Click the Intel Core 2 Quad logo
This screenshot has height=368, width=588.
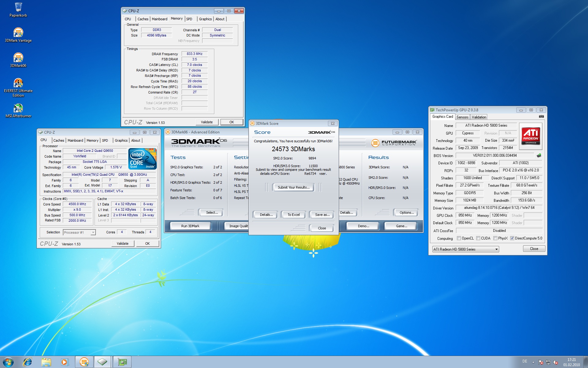point(142,159)
